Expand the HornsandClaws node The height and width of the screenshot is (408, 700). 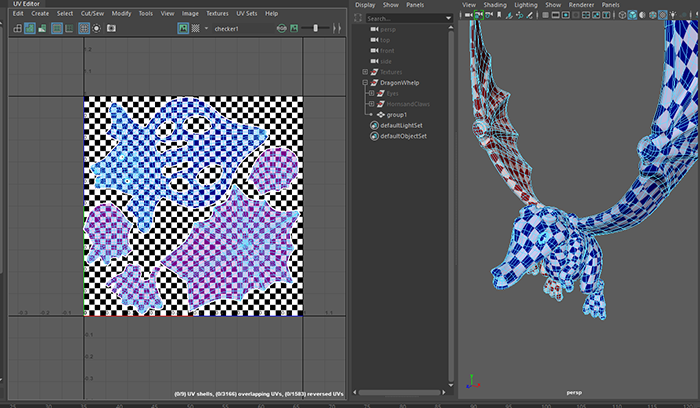(x=371, y=104)
